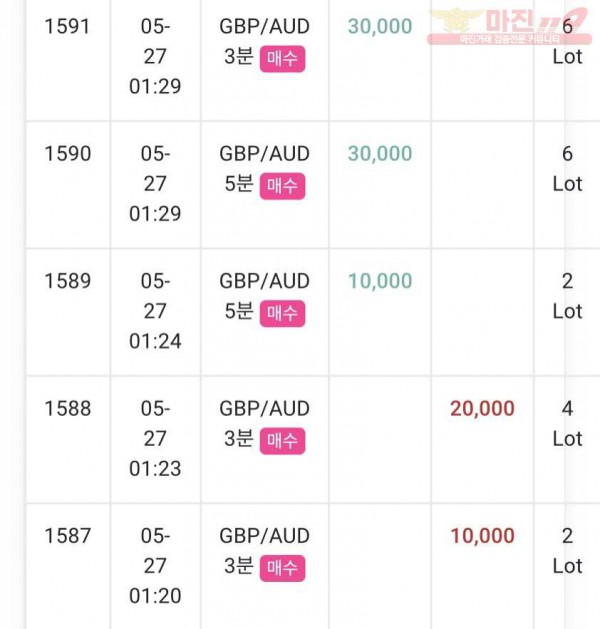Viewport: 600px width, 629px height.
Task: Click the green 10,000 amount in row 1589
Action: 380,281
